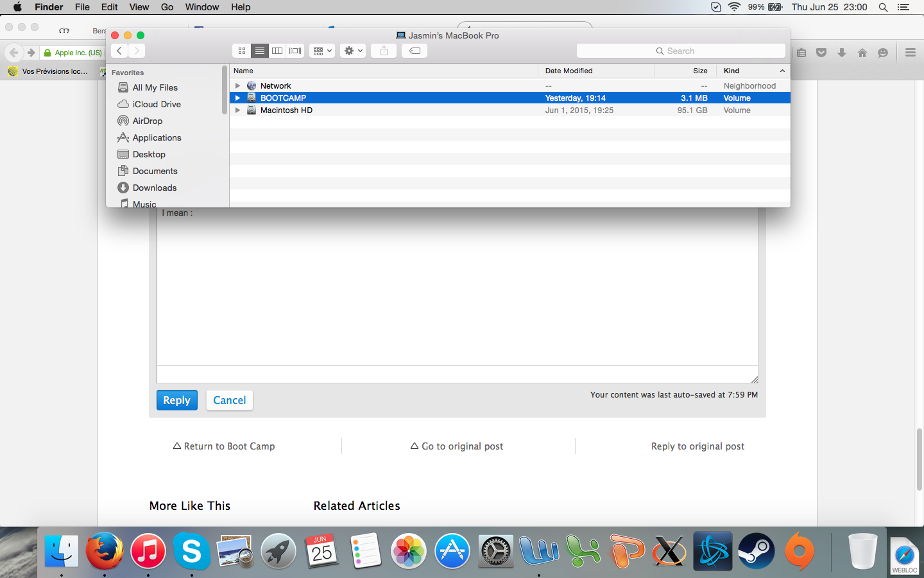Image resolution: width=924 pixels, height=578 pixels.
Task: Open Notification Center in menu bar
Action: [903, 7]
